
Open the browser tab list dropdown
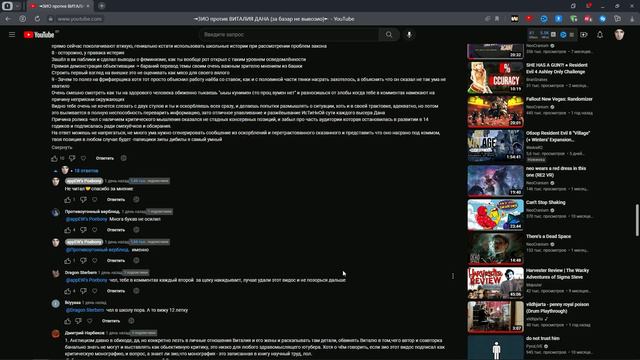click(18, 6)
